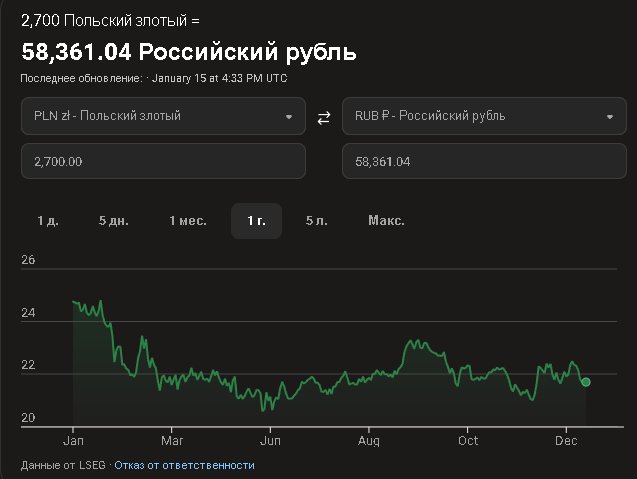Viewport: 637px width, 479px height.
Task: Click the Aug label on chart axis
Action: 369,441
